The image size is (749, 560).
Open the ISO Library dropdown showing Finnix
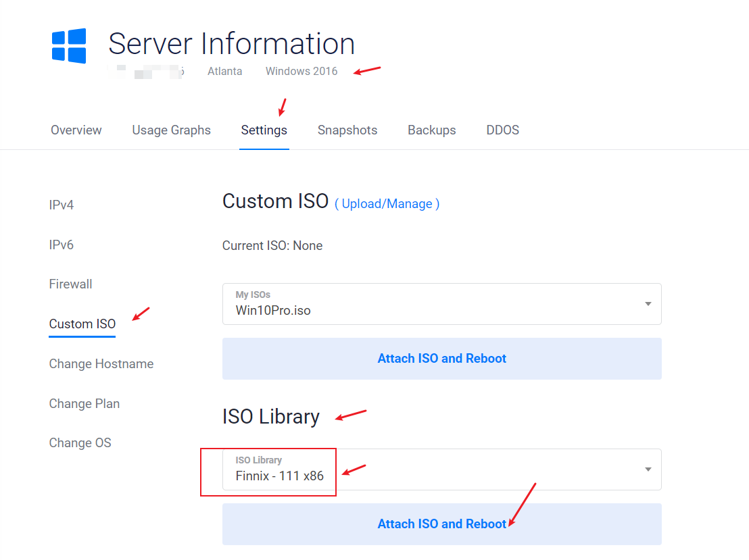click(x=433, y=469)
